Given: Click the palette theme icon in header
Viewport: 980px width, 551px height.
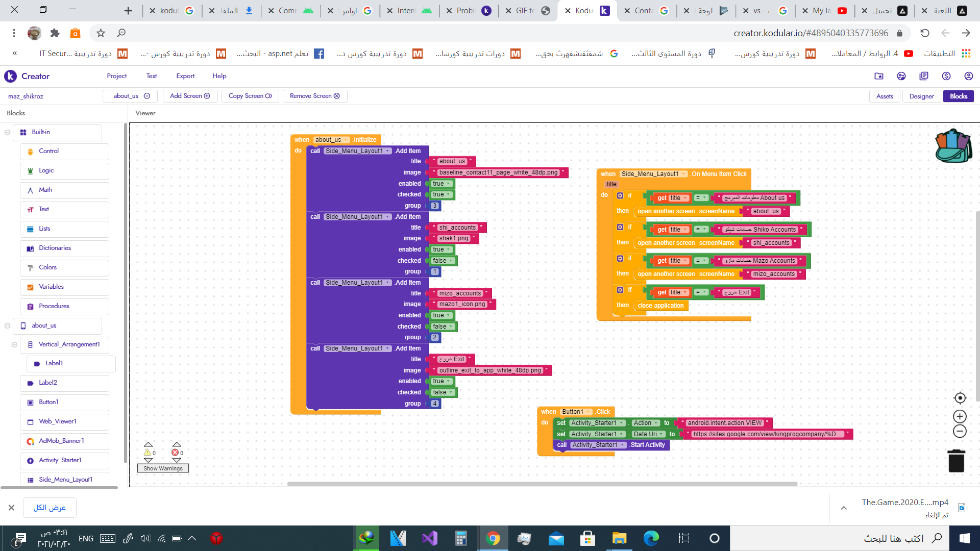Looking at the screenshot, I should 901,76.
